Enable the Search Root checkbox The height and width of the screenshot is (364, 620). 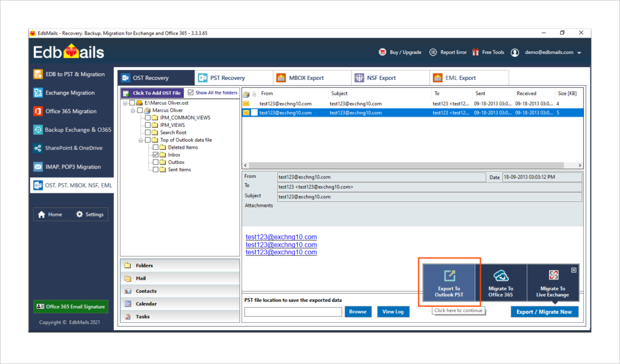click(x=148, y=132)
